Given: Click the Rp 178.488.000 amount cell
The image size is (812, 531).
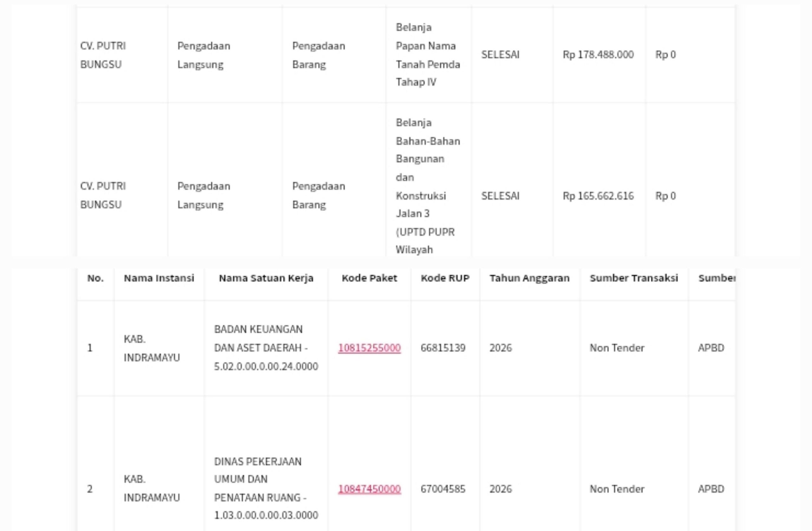Looking at the screenshot, I should 598,55.
